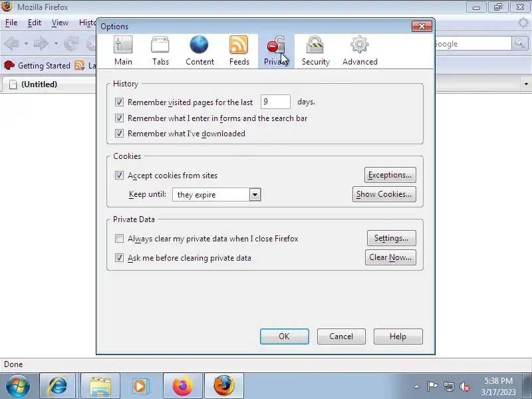Enable Always clear my private data checkbox

[x=119, y=239]
